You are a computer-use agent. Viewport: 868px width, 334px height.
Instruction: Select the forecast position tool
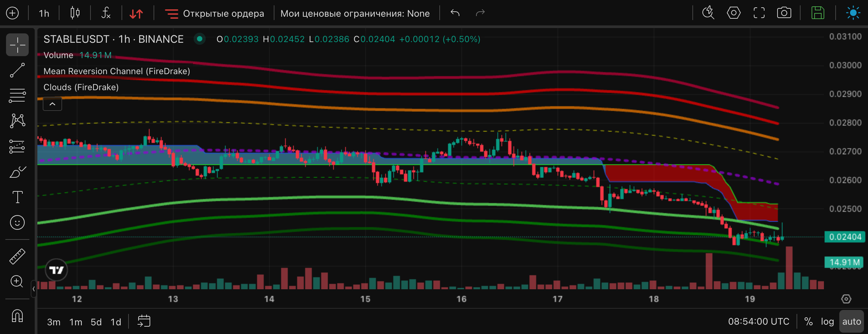click(x=17, y=147)
